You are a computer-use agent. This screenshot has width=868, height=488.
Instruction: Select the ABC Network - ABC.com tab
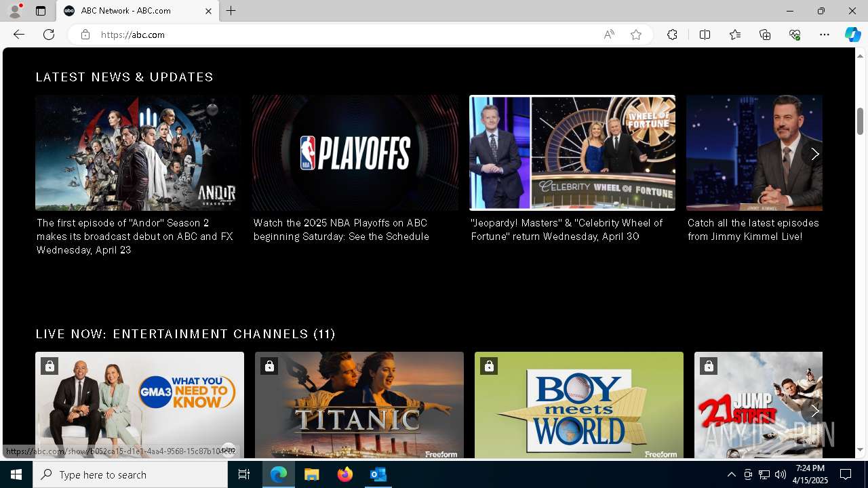[138, 11]
